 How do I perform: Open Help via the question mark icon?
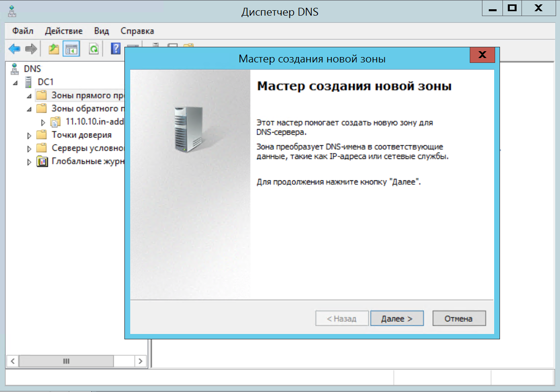coord(116,49)
